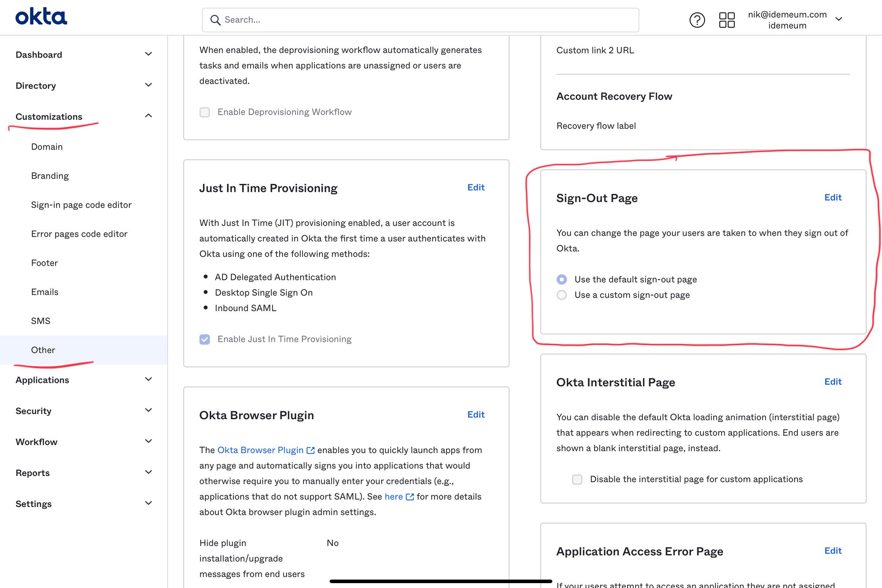Screen dimensions: 882x588
Task: Open the Settings sidebar section
Action: (x=34, y=504)
